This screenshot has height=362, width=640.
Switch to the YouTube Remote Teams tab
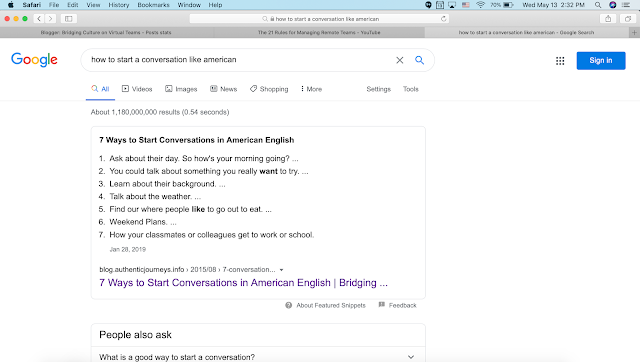[319, 32]
